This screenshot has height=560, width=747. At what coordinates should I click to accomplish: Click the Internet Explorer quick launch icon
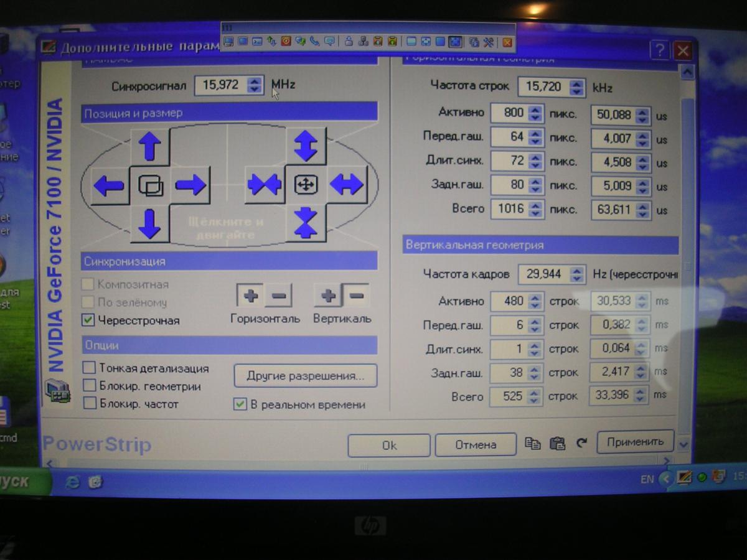coord(72,481)
